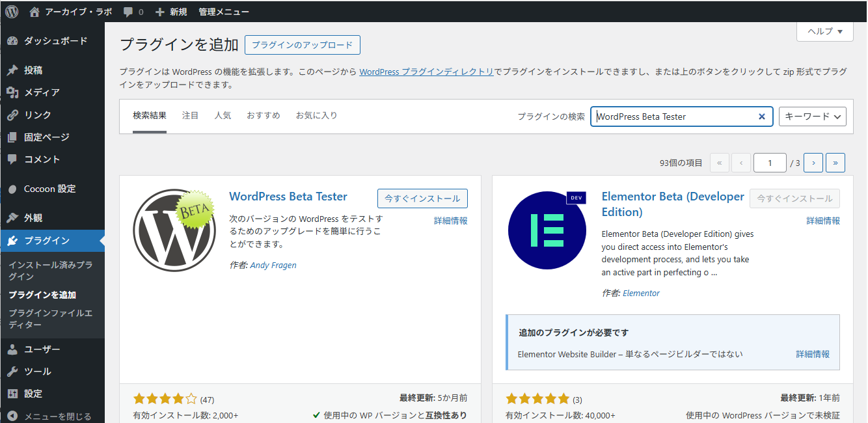Open author link Elementor
This screenshot has width=868, height=423.
point(641,293)
